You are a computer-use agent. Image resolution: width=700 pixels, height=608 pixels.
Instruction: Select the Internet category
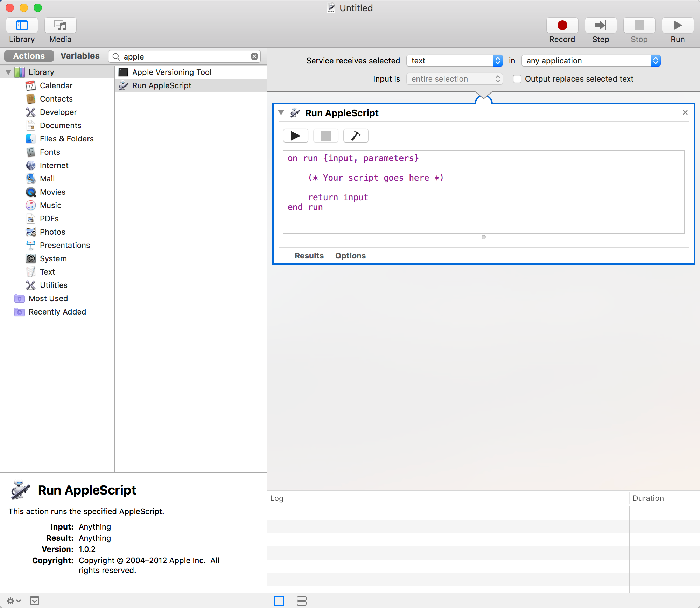pyautogui.click(x=54, y=165)
